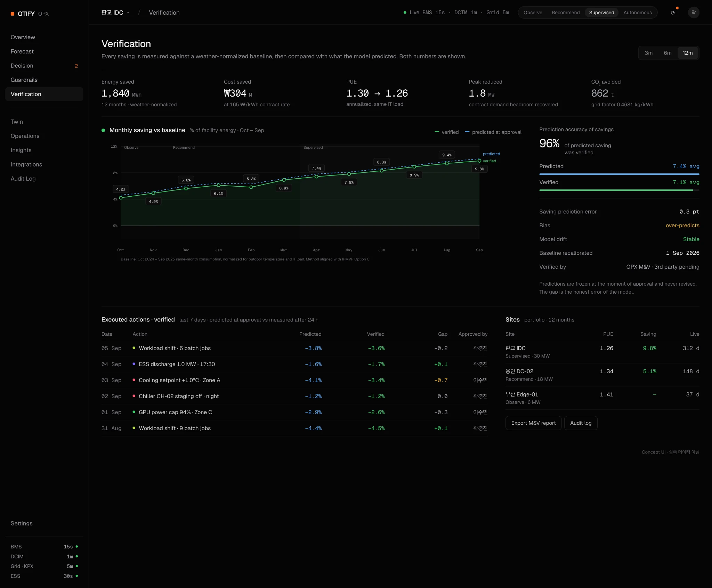Go to Forecast in the sidebar
Screen dimensions: 712x588
pos(44,51)
